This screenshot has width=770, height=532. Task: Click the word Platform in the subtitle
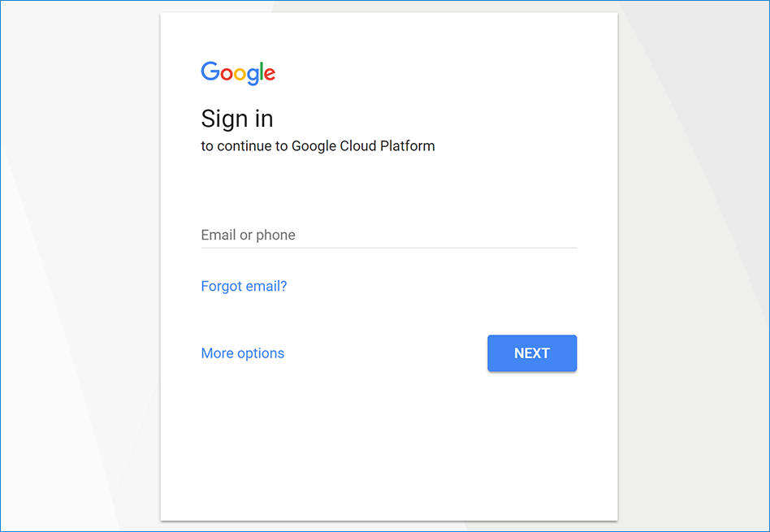point(407,146)
